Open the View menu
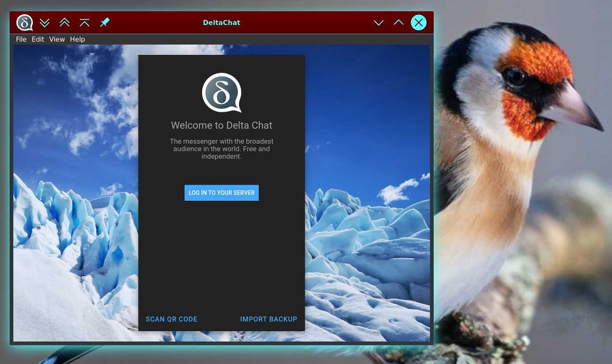Image resolution: width=612 pixels, height=364 pixels. click(x=57, y=39)
